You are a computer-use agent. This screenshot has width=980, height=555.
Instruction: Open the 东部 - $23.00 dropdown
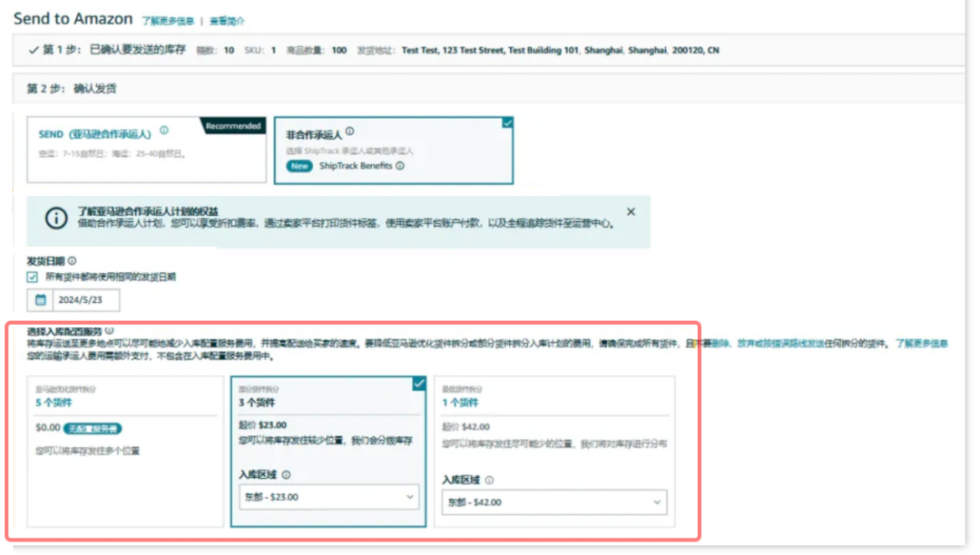(x=328, y=497)
